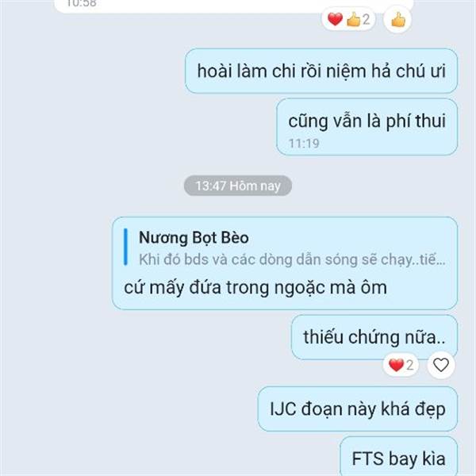Tap the standalone thumbs-up react button
Screen dimensions: 476x476
(397, 20)
